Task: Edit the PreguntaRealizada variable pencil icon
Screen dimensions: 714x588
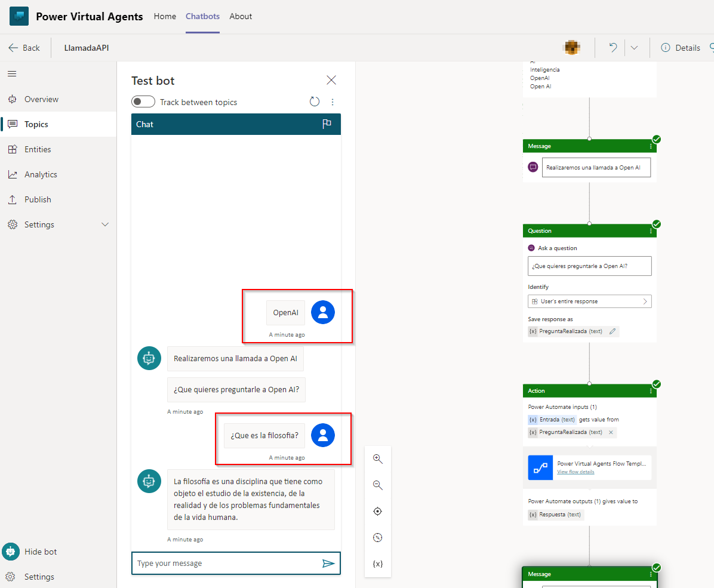Action: click(x=613, y=331)
